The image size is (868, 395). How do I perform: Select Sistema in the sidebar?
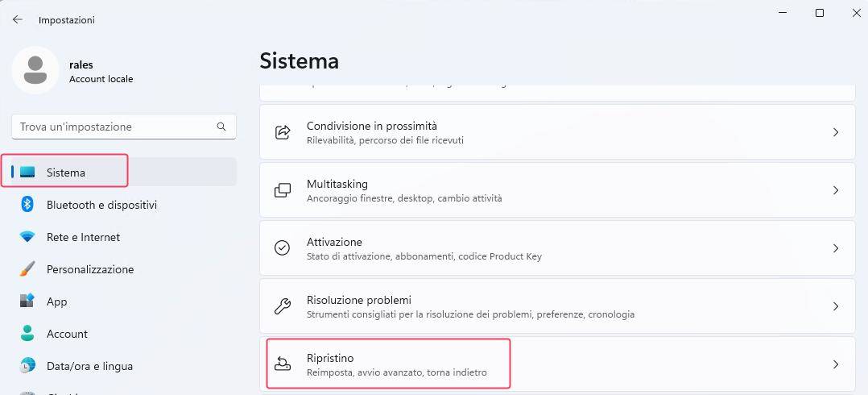[66, 173]
